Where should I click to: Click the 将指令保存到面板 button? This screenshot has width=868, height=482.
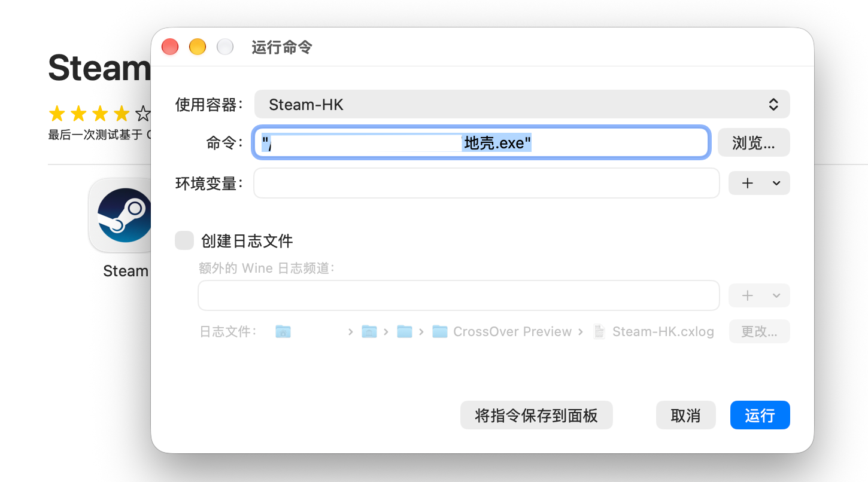(x=536, y=415)
